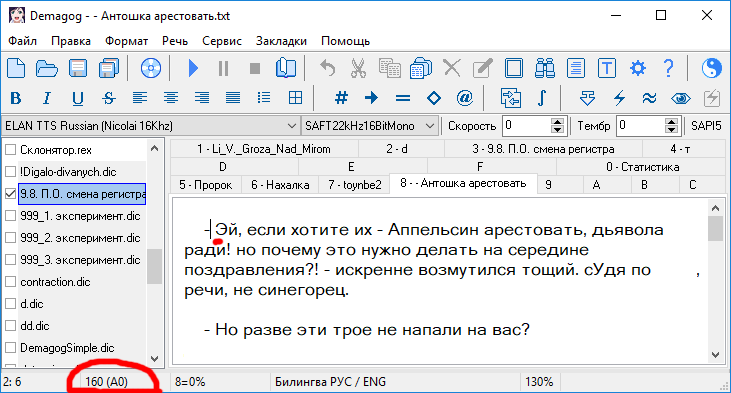Toggle bold formatting
Image resolution: width=731 pixels, height=393 pixels.
pos(15,98)
